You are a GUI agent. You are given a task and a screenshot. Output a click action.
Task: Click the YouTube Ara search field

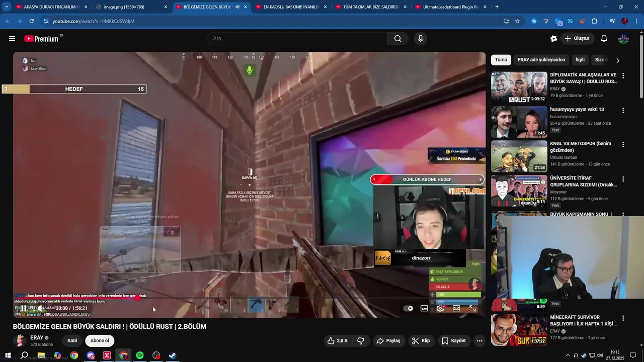coord(297,39)
